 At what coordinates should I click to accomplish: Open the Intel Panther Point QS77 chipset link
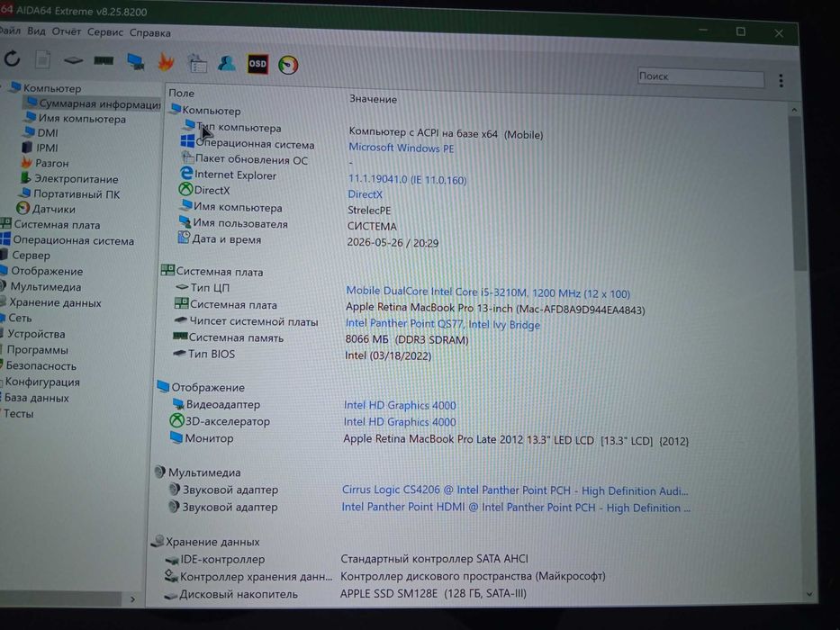click(442, 324)
